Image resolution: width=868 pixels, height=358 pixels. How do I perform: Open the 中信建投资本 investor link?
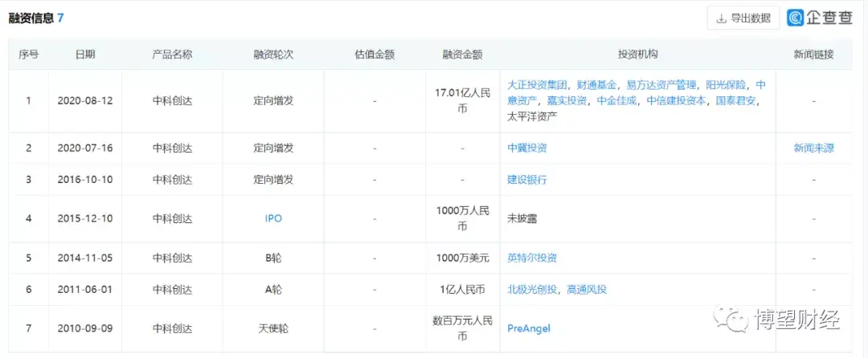tap(677, 102)
